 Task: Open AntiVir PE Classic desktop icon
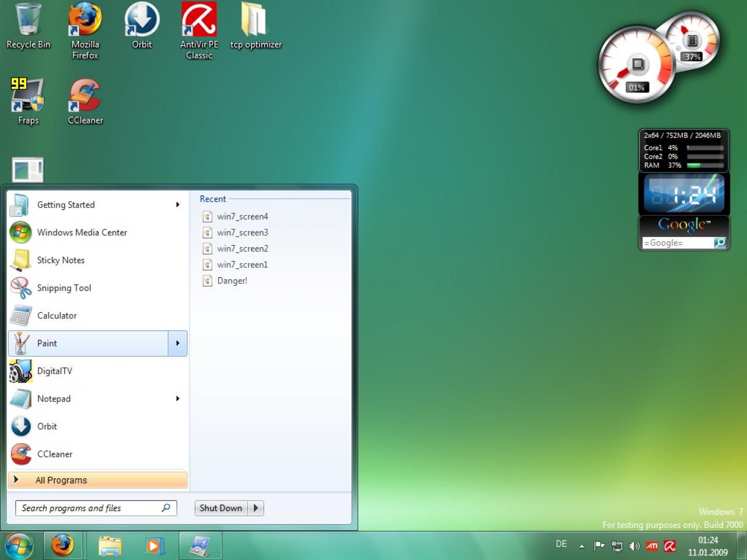coord(199,30)
